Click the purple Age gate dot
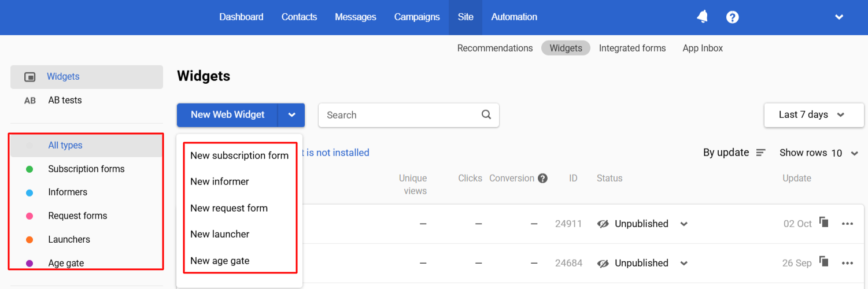Image resolution: width=868 pixels, height=289 pixels. 29,264
